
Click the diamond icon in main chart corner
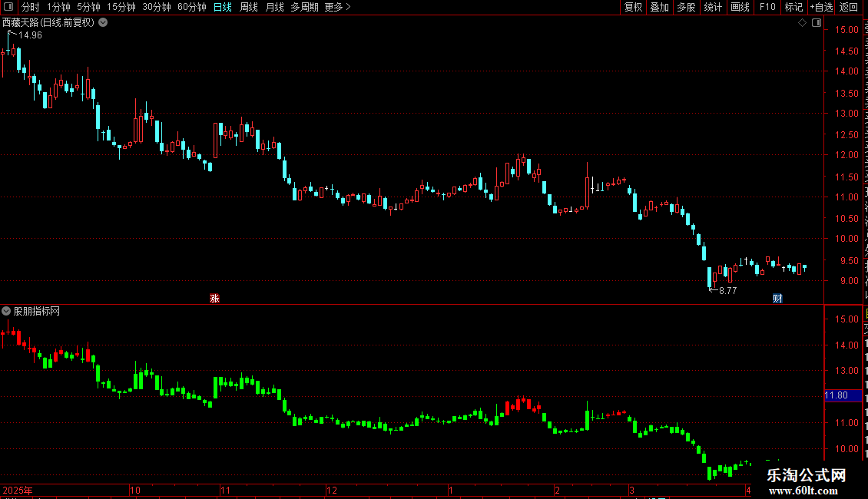point(802,23)
